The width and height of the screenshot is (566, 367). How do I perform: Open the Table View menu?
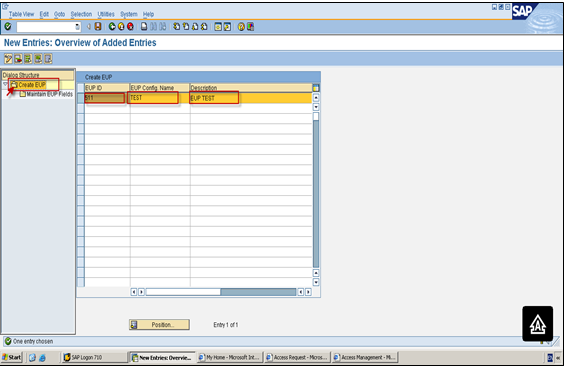pyautogui.click(x=21, y=14)
